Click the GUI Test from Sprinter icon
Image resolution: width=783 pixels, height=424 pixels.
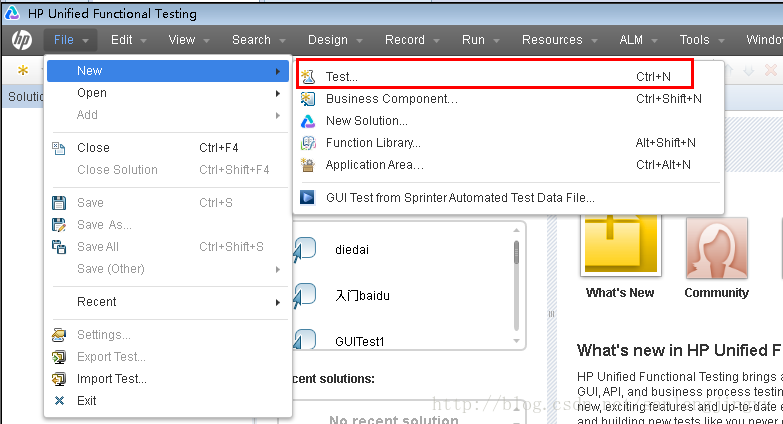(x=308, y=198)
